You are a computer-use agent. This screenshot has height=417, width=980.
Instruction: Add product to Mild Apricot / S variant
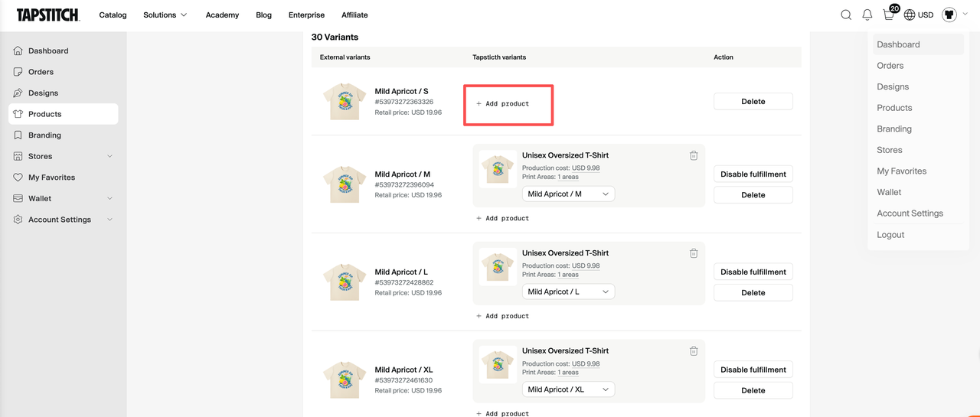[503, 103]
